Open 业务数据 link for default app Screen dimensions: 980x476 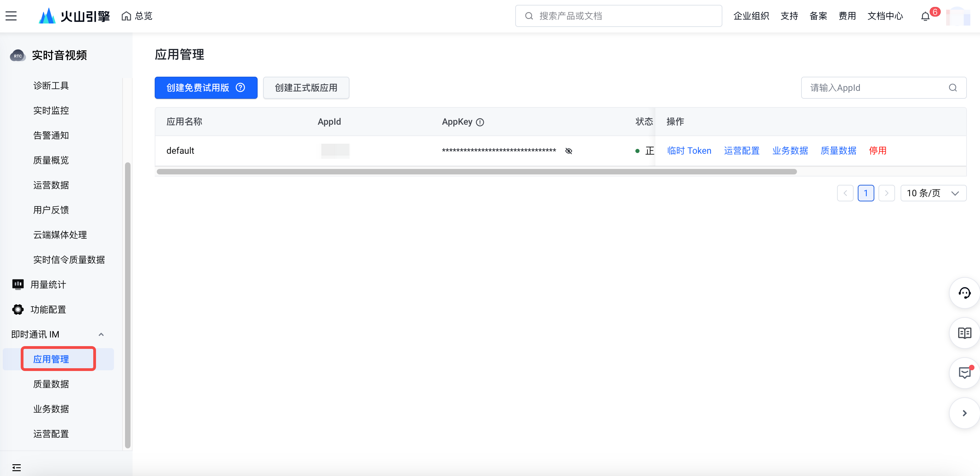790,151
